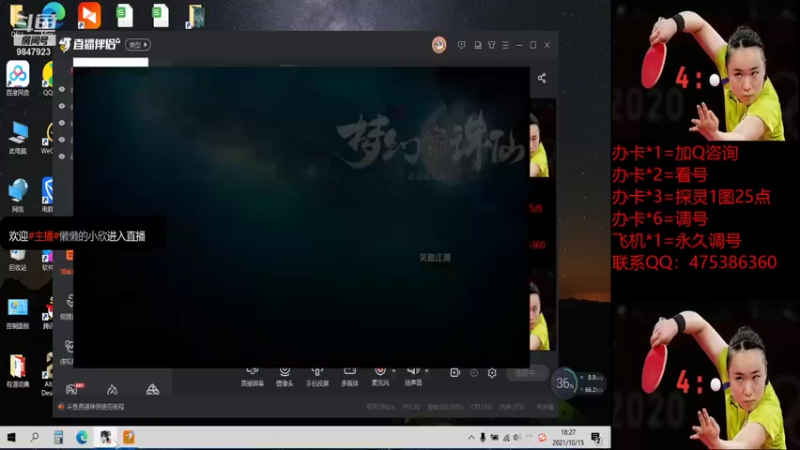Add a camera source (摄像头)
The image size is (800, 450).
click(285, 377)
